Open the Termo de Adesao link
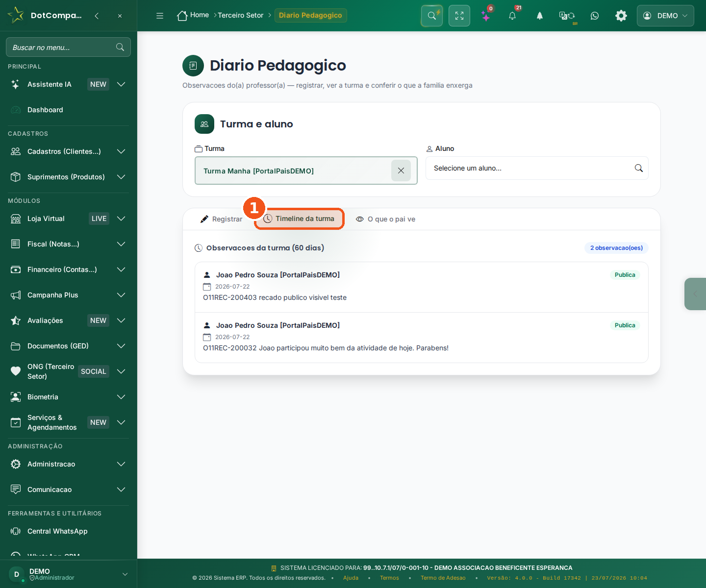This screenshot has height=588, width=706. pos(443,578)
